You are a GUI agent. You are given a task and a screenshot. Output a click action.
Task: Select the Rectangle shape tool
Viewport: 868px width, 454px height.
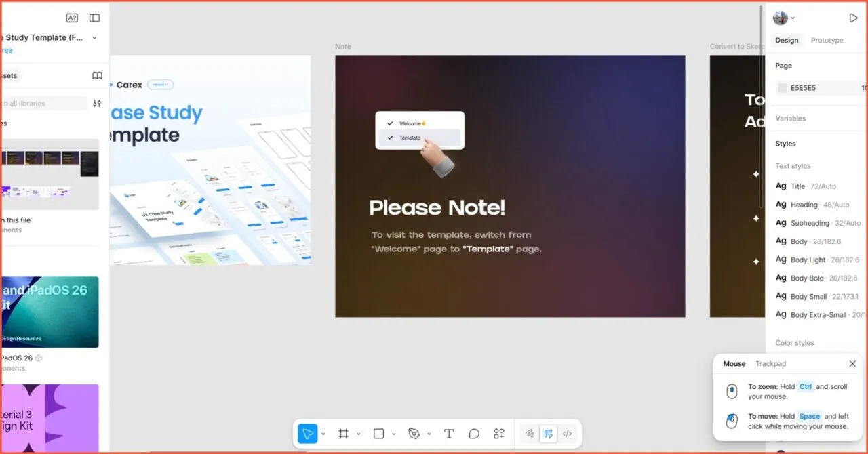coord(378,433)
